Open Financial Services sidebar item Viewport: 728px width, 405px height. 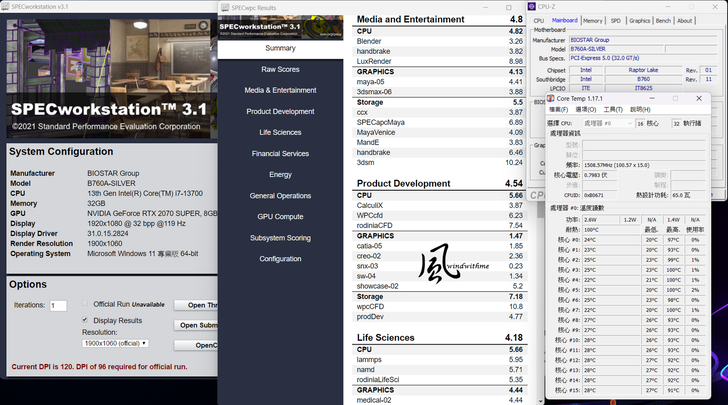coord(280,154)
